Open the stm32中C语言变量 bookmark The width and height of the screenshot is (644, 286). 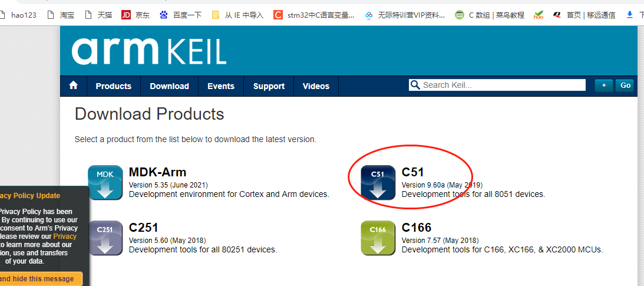314,15
